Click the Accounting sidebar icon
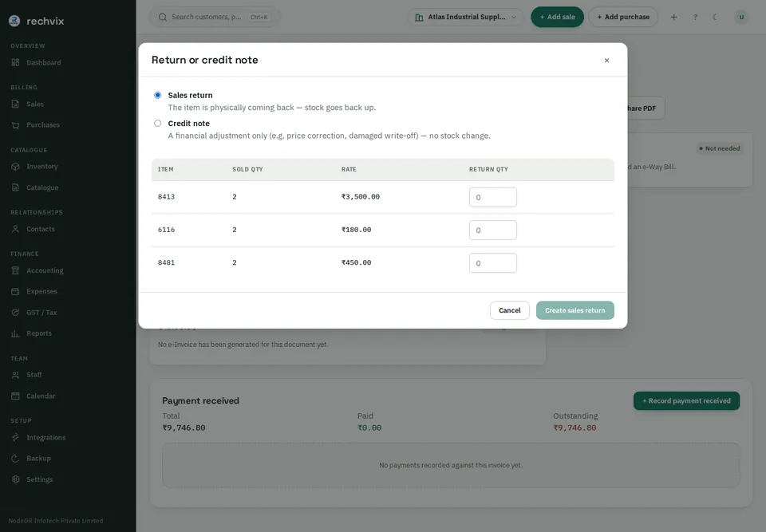 [16, 270]
